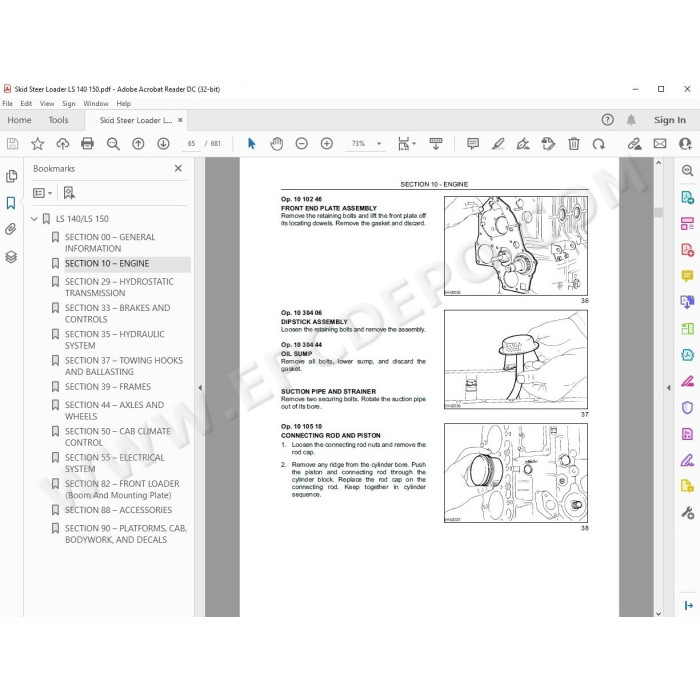Send file by email envelope icon

coord(660,143)
